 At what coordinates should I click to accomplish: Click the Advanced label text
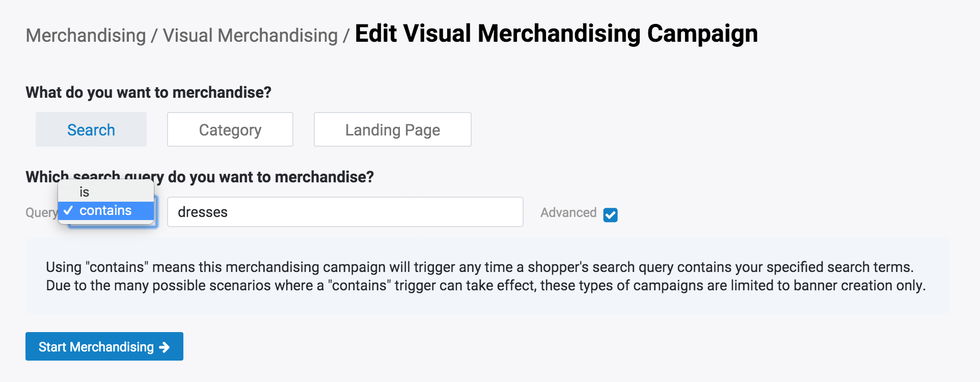568,212
